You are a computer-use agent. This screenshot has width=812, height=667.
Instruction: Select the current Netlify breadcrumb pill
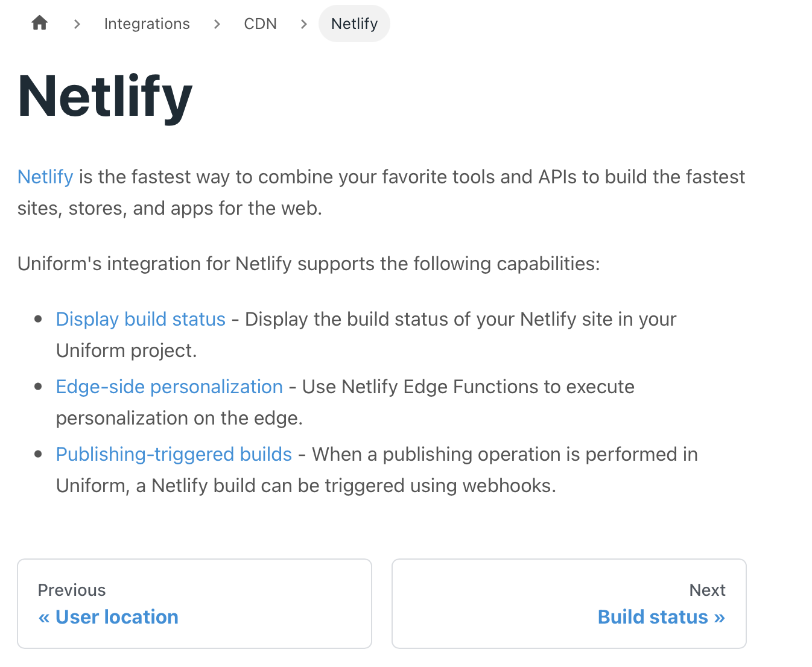pyautogui.click(x=354, y=24)
